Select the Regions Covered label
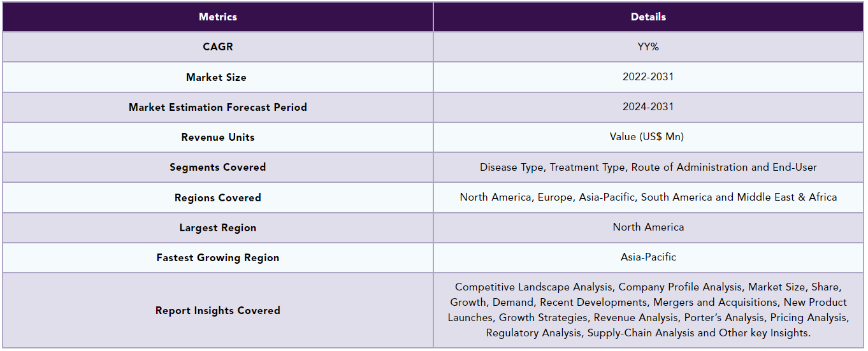Viewport: 868px width, 351px height. point(218,197)
